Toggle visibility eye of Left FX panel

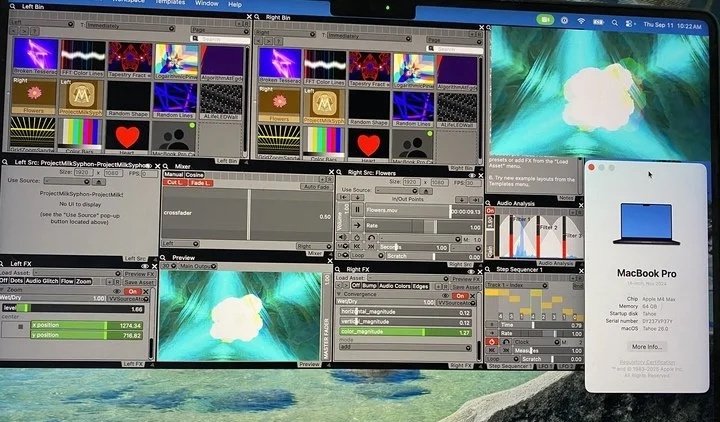(146, 266)
